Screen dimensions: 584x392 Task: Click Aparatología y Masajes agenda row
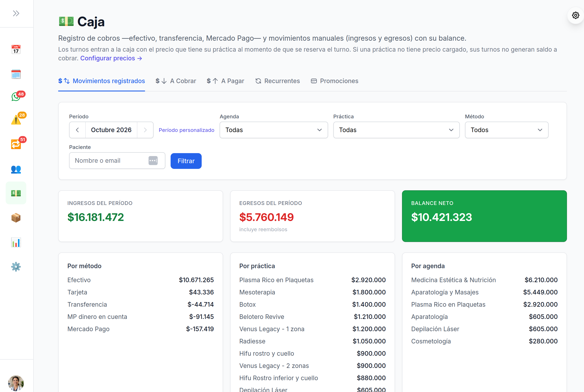(x=484, y=292)
